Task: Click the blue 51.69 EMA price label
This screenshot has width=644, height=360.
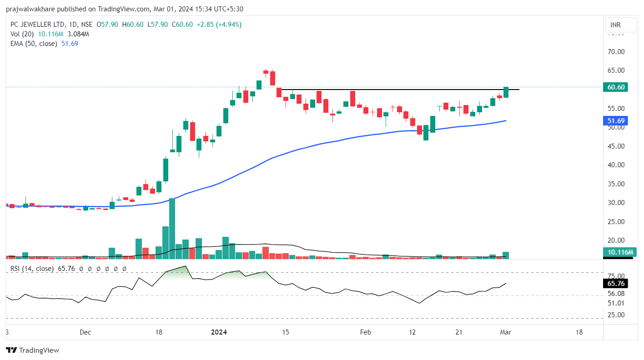Action: (x=615, y=121)
